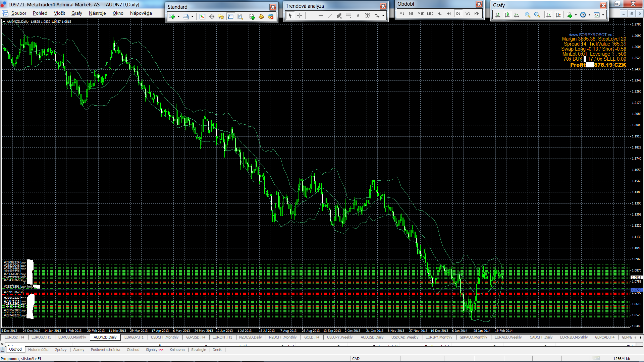This screenshot has width=644, height=362.
Task: Switch to the EURGBP,H1 chart tab
Action: pyautogui.click(x=134, y=337)
